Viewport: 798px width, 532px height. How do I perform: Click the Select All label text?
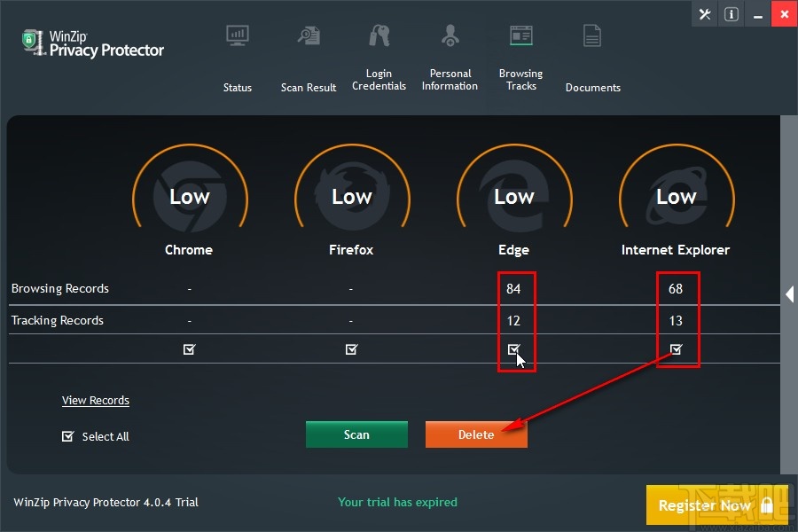tap(106, 436)
